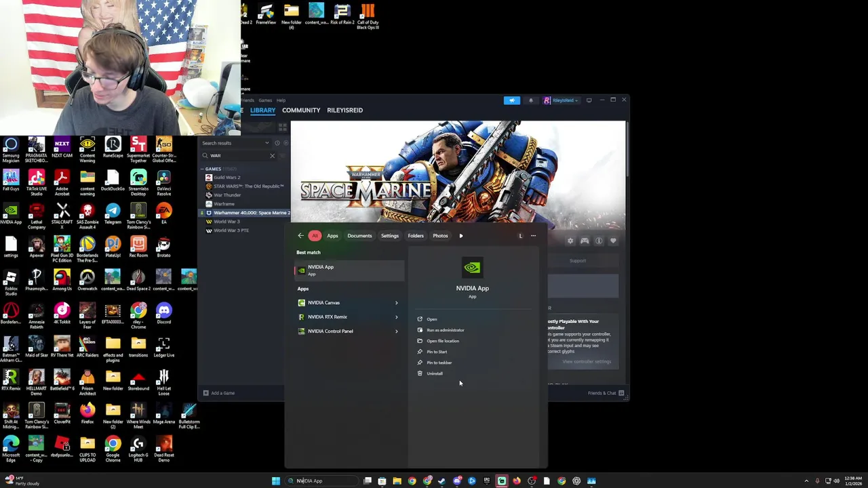This screenshot has height=488, width=868.
Task: Open the TikTok LIVE Studio desktop icon
Action: pos(36,181)
